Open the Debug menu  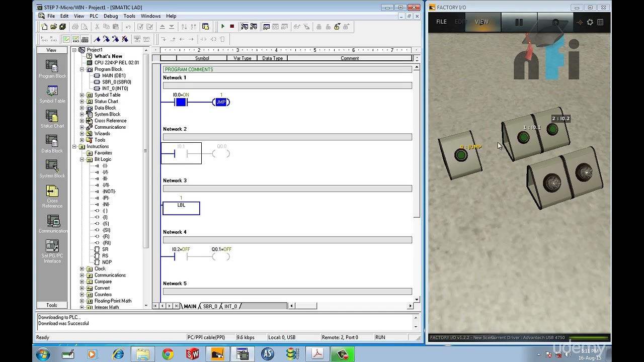(111, 16)
